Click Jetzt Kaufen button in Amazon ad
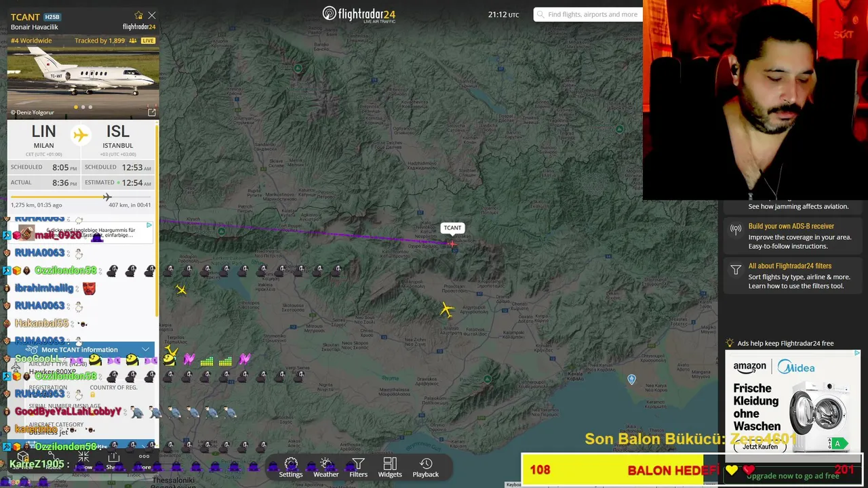This screenshot has height=488, width=868. 760,447
